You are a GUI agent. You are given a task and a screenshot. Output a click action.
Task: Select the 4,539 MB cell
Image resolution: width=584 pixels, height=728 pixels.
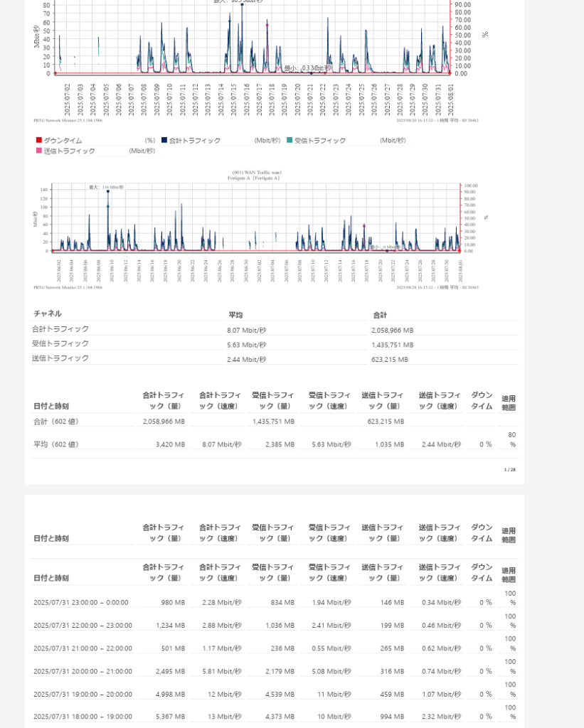click(x=280, y=694)
